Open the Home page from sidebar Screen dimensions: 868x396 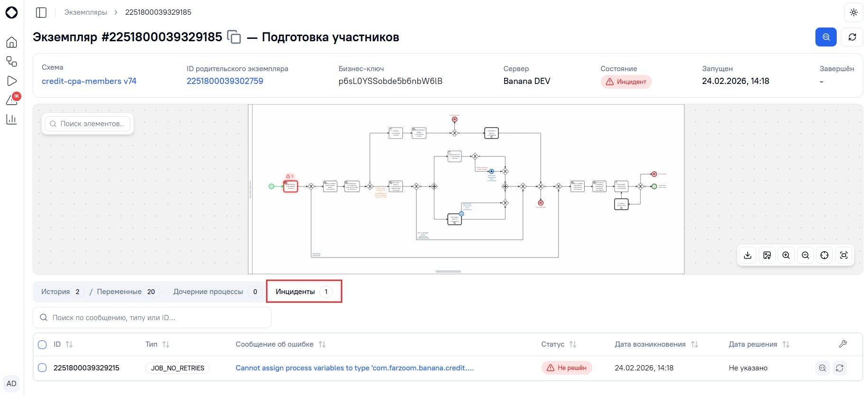point(11,42)
